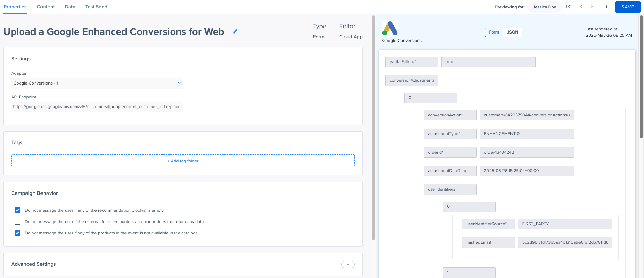The width and height of the screenshot is (644, 278).
Task: Click the userIdentifiers key field
Action: pyautogui.click(x=450, y=189)
